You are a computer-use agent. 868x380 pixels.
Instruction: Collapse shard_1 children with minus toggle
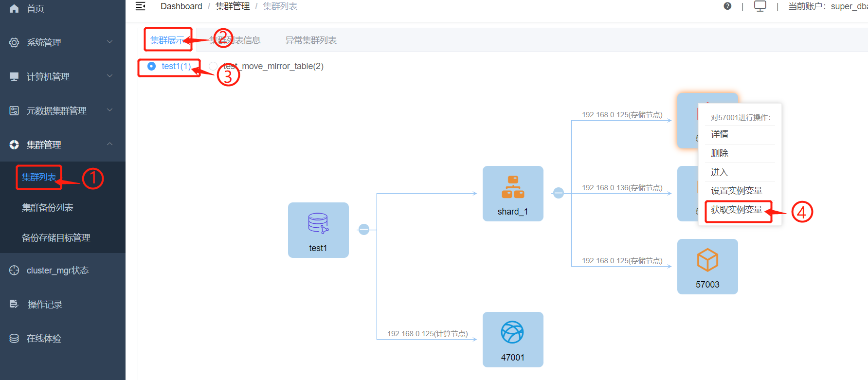click(559, 193)
